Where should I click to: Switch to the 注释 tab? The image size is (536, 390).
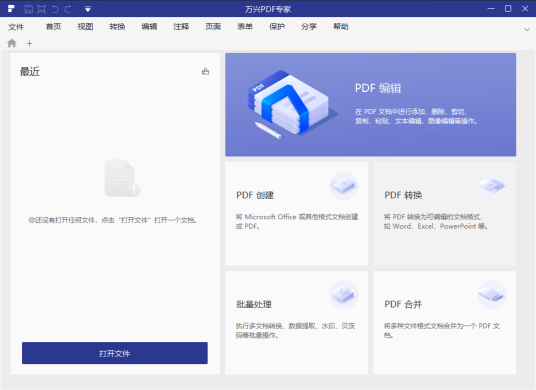(181, 27)
